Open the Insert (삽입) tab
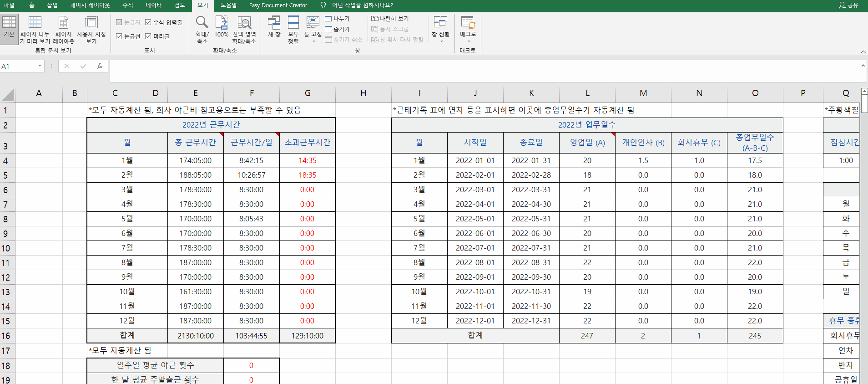Viewport: 868px width, 384px height. tap(52, 5)
